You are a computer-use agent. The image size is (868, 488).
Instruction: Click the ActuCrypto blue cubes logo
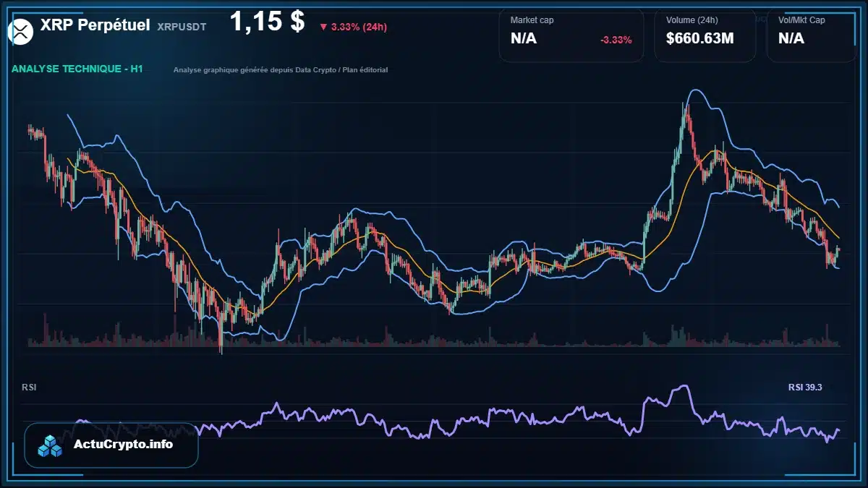(x=51, y=446)
